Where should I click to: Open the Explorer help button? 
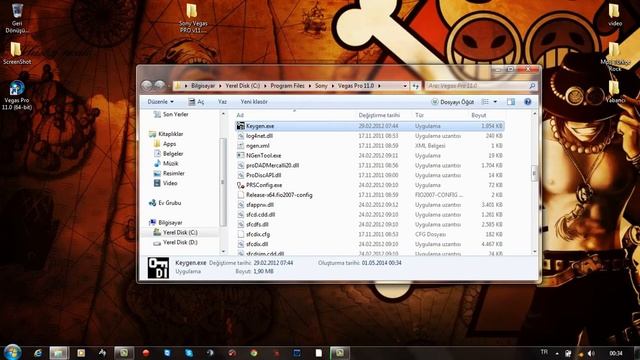click(x=527, y=102)
